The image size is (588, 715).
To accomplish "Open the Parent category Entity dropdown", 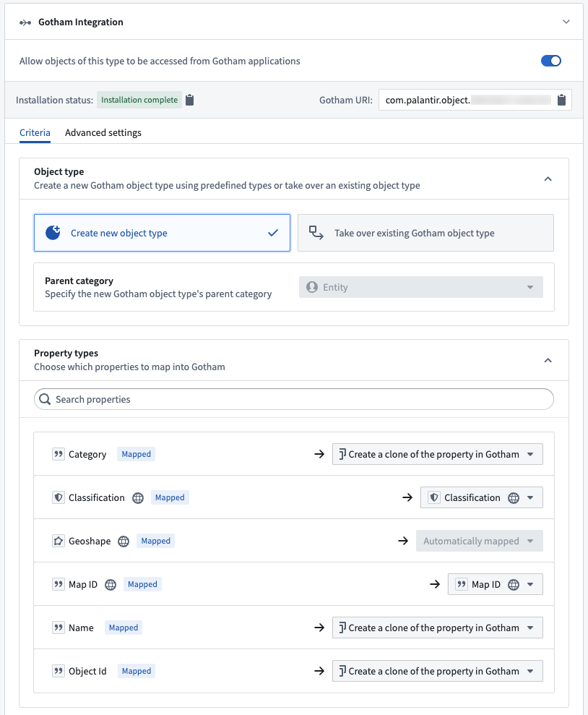I will tap(421, 287).
